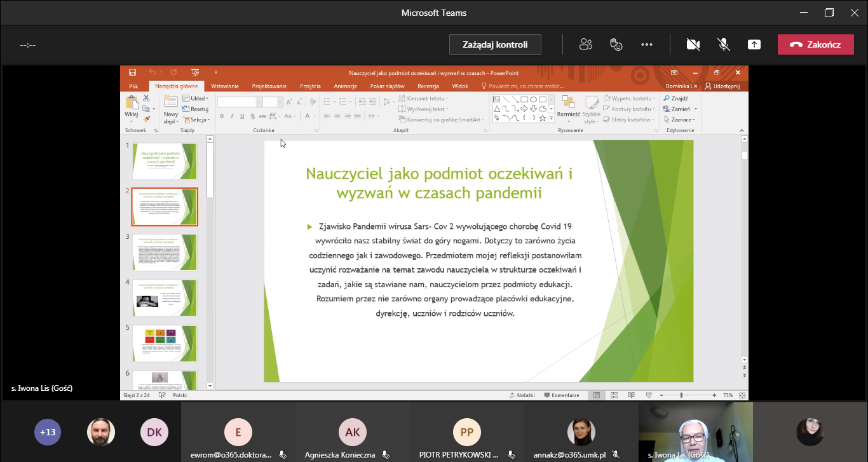868x462 pixels.
Task: Switch to the Przejścia tab
Action: 310,86
